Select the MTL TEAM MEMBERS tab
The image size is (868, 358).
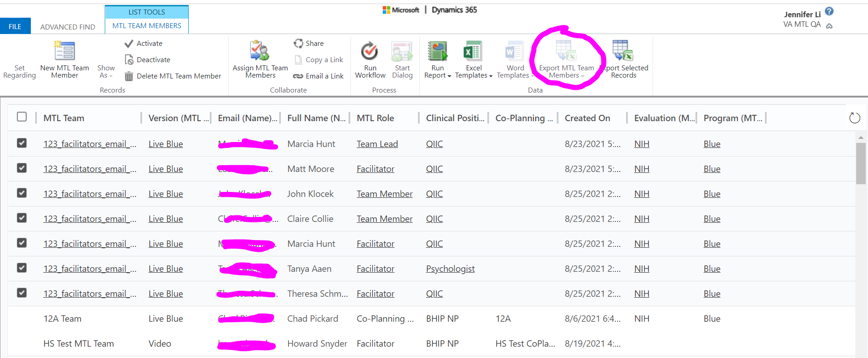coord(147,26)
